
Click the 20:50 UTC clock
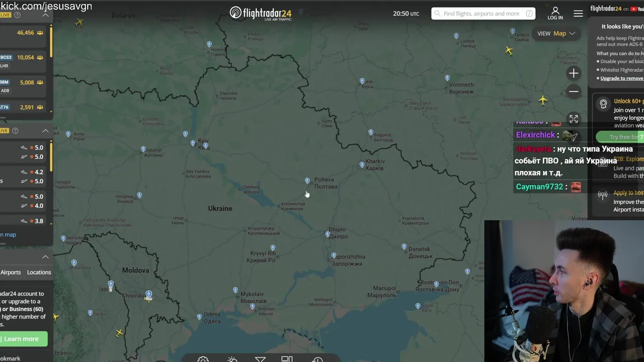click(x=406, y=14)
